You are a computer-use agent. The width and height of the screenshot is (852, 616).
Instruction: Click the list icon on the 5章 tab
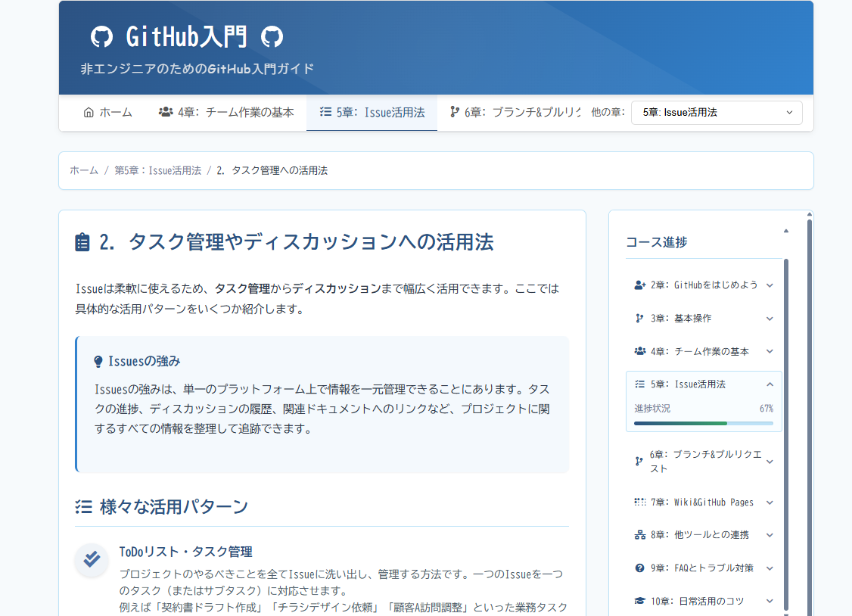coord(325,112)
